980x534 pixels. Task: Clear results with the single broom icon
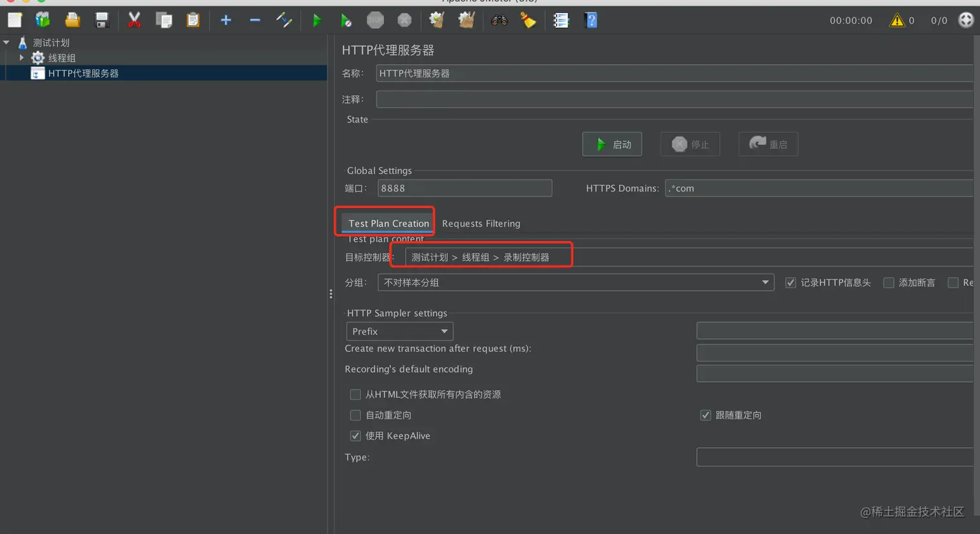(x=437, y=20)
